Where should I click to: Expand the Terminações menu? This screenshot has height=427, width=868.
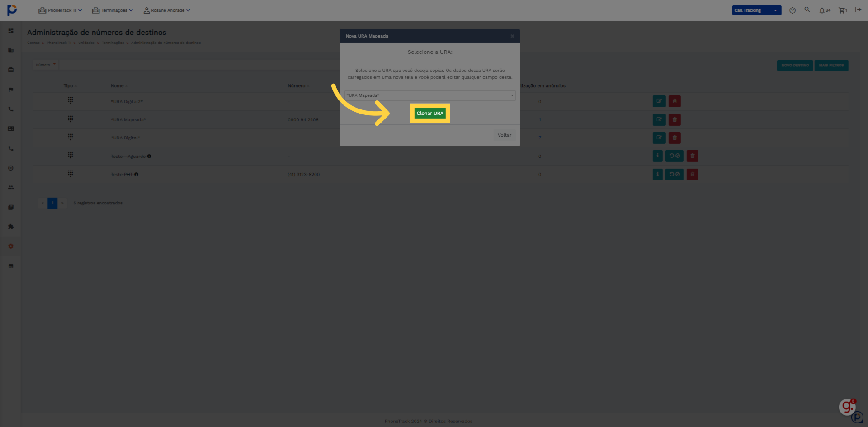113,10
